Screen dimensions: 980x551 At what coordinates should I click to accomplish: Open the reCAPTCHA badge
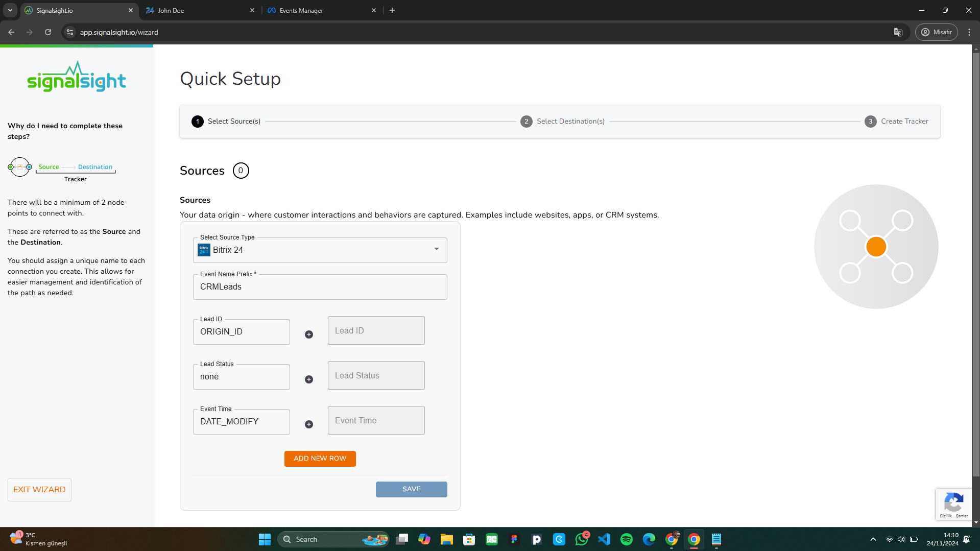pyautogui.click(x=953, y=504)
